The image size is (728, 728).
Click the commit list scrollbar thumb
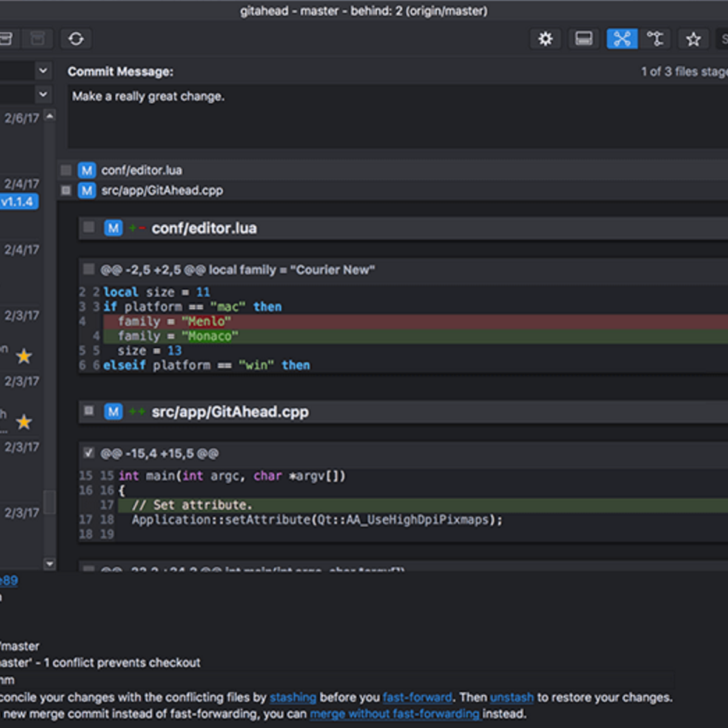point(50,502)
